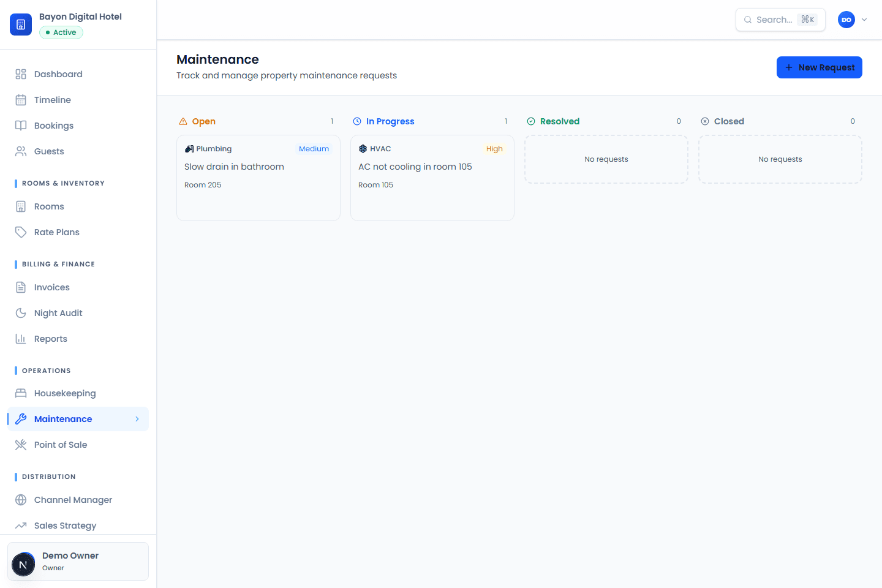
Task: Open the Demo Owner profile card
Action: point(78,561)
